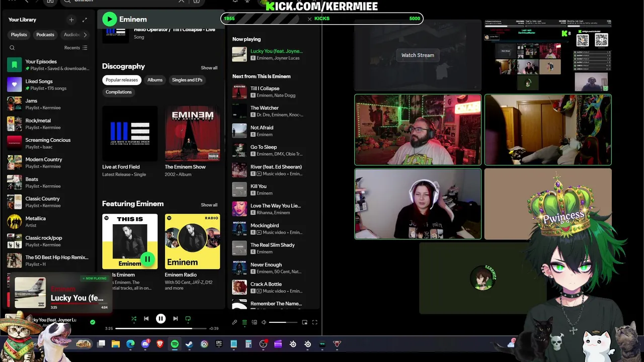Skip to the next track
The width and height of the screenshot is (644, 362).
coord(175,319)
